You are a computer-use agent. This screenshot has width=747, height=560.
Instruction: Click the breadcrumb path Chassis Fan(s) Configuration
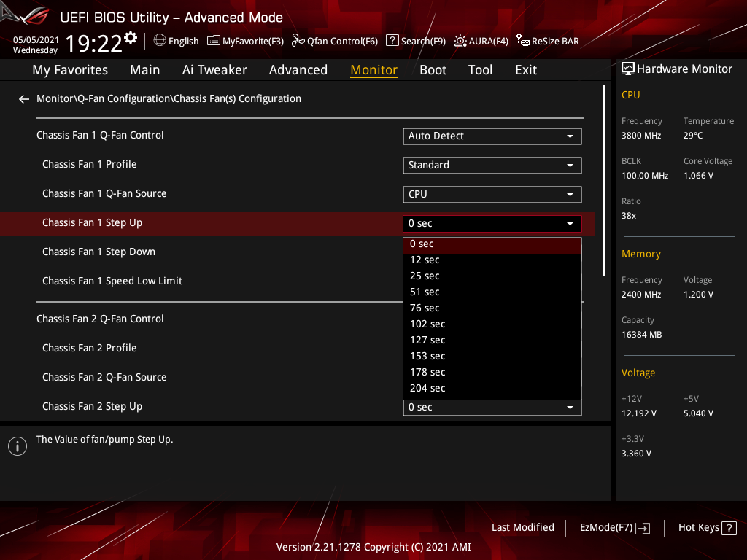point(237,98)
